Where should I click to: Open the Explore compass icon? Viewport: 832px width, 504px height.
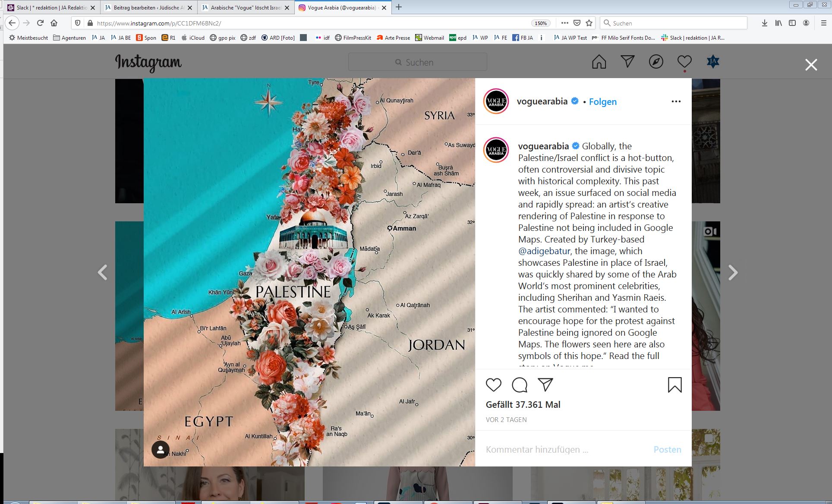tap(656, 62)
